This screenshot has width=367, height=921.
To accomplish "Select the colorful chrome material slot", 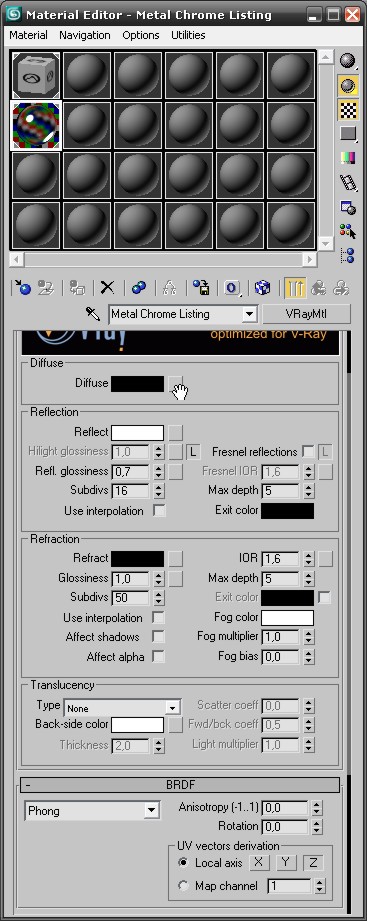I will [36, 125].
